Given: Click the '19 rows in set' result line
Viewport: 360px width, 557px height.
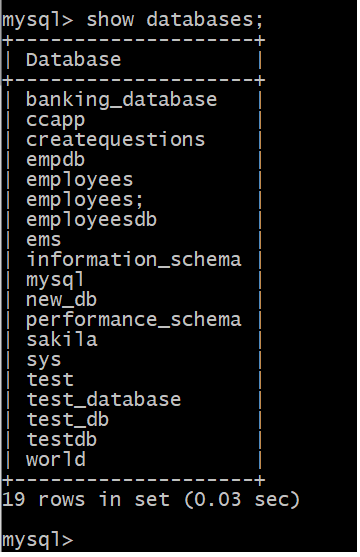Looking at the screenshot, I should click(151, 500).
